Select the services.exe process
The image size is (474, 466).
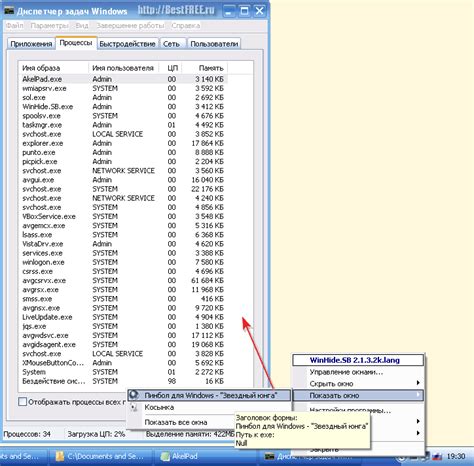tap(123, 253)
